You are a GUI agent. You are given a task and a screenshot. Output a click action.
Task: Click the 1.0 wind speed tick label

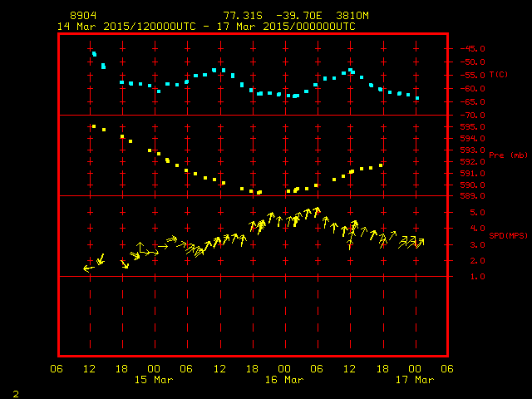477,277
